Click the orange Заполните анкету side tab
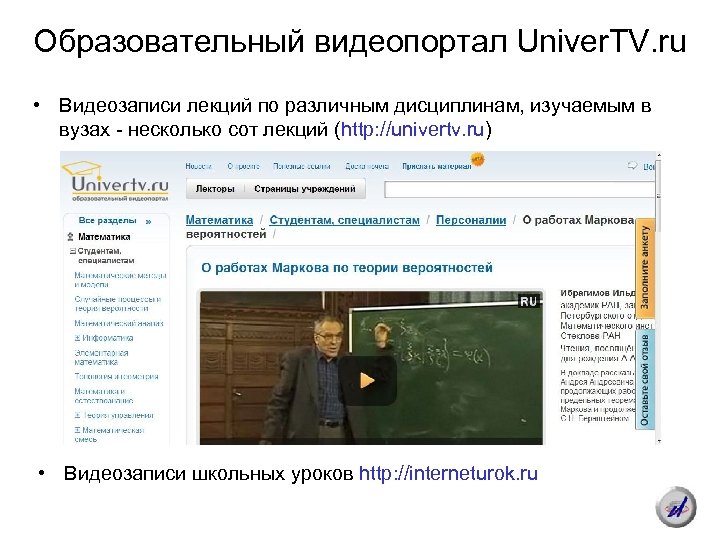The image size is (720, 540). (645, 268)
